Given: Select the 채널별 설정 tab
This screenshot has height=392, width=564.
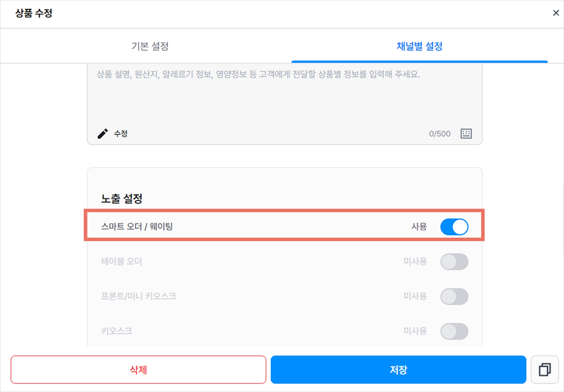Looking at the screenshot, I should point(419,46).
